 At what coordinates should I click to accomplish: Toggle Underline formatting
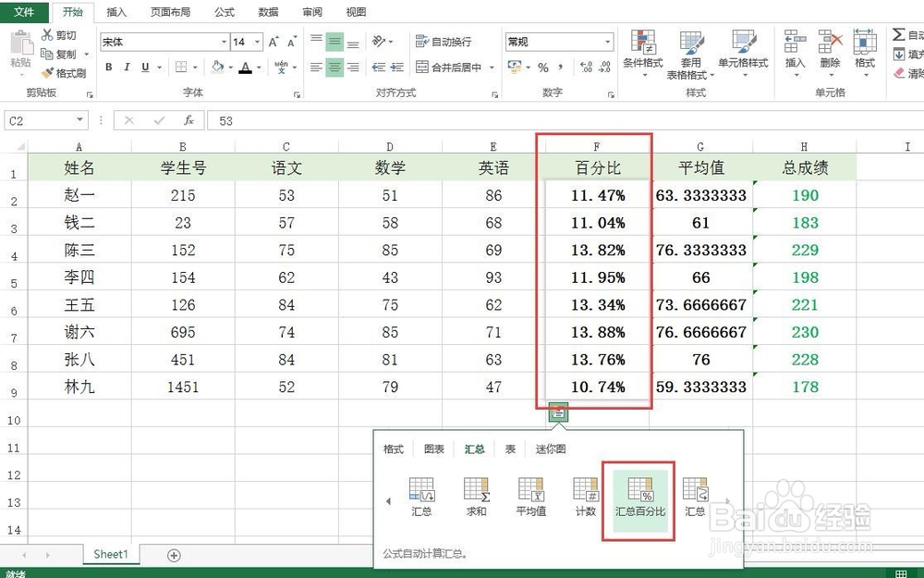145,68
